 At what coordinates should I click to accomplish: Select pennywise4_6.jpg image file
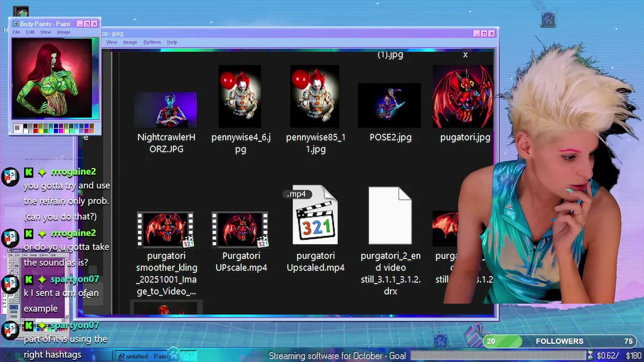(x=239, y=96)
